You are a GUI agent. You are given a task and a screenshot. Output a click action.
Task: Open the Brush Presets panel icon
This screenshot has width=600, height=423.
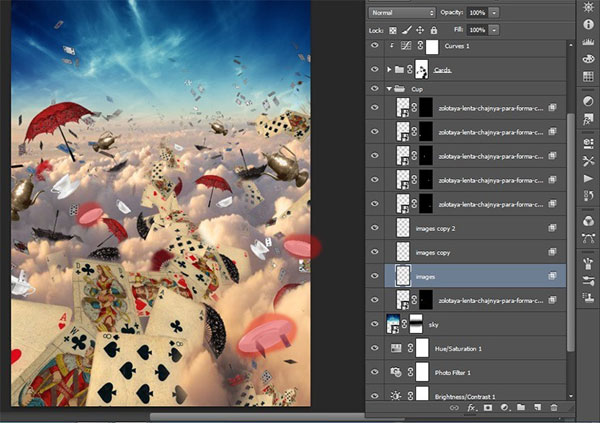pos(588,263)
